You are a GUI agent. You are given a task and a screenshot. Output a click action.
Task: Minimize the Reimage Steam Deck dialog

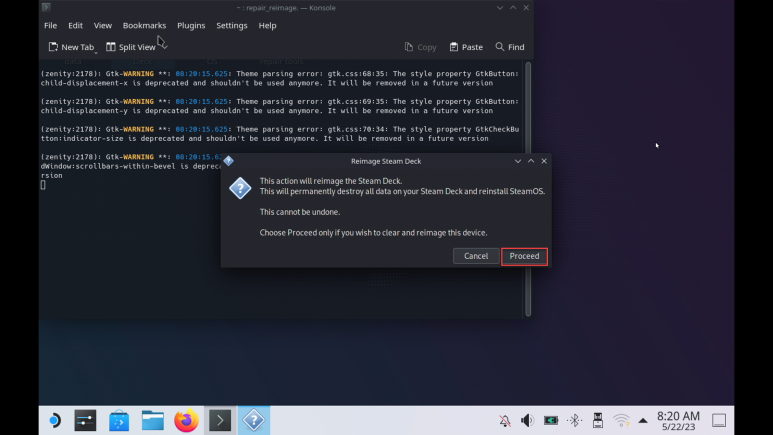tap(518, 161)
